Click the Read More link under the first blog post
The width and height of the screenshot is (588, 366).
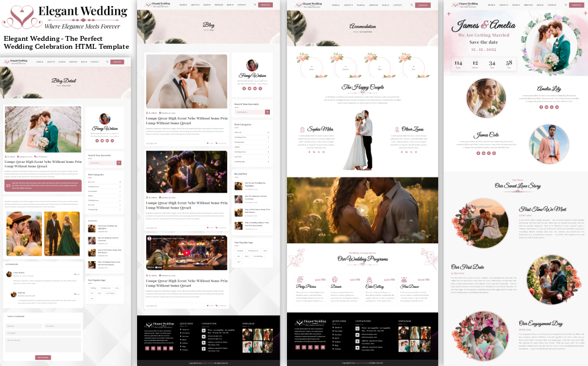tap(151, 143)
